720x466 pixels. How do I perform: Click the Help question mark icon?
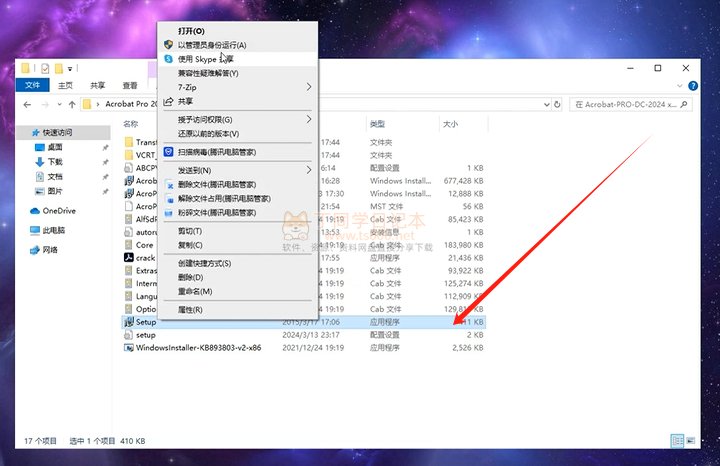(693, 86)
